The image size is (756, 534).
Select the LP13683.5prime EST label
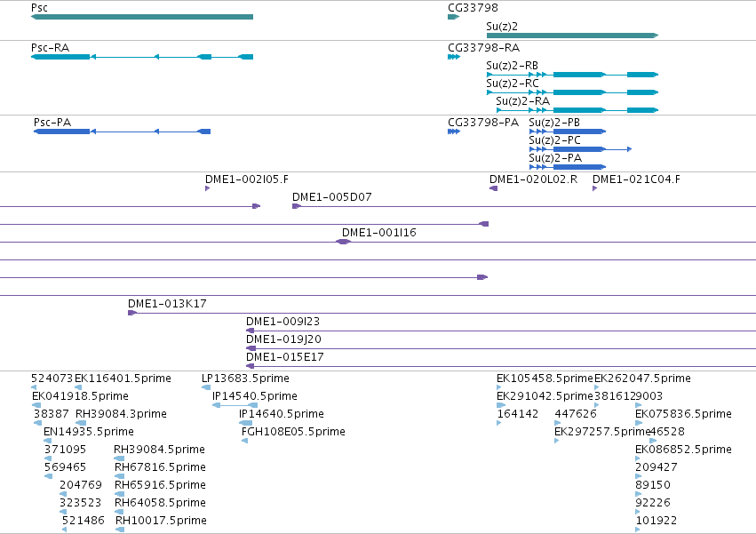pyautogui.click(x=245, y=379)
